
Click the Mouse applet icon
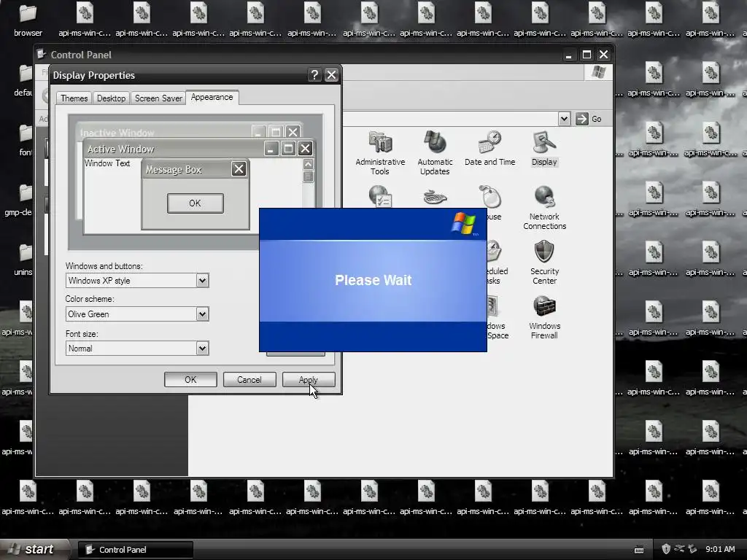pos(489,197)
